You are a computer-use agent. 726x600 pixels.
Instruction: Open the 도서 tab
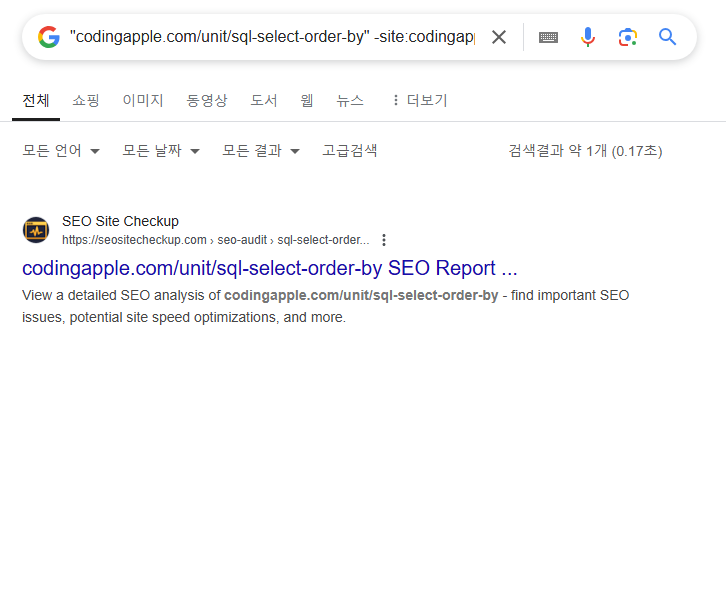(x=263, y=100)
